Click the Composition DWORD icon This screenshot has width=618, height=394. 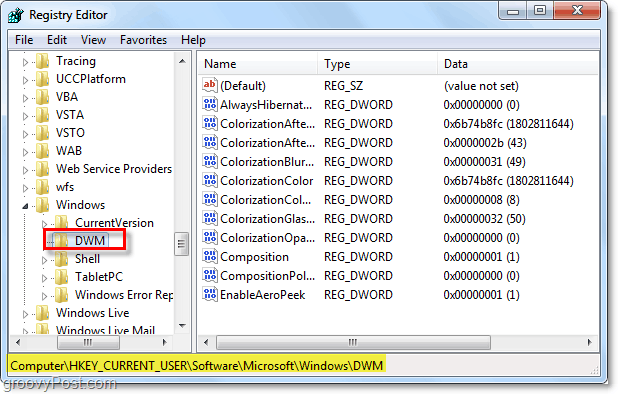(210, 256)
